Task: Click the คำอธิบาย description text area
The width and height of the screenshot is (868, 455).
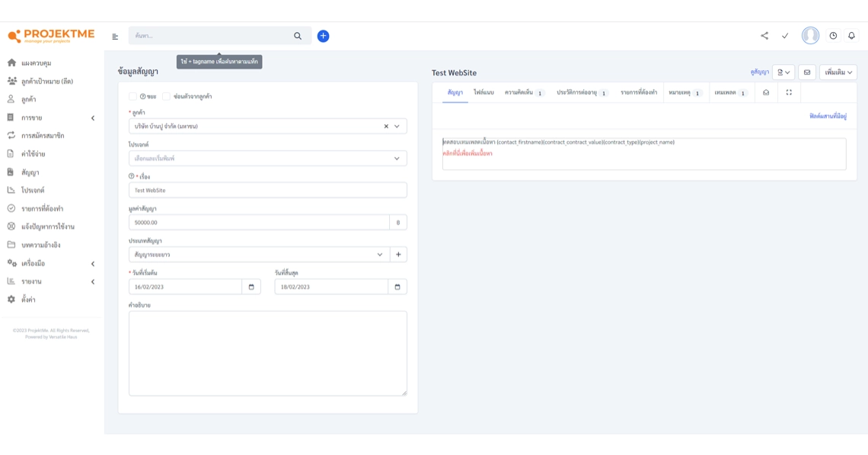Action: (x=267, y=353)
